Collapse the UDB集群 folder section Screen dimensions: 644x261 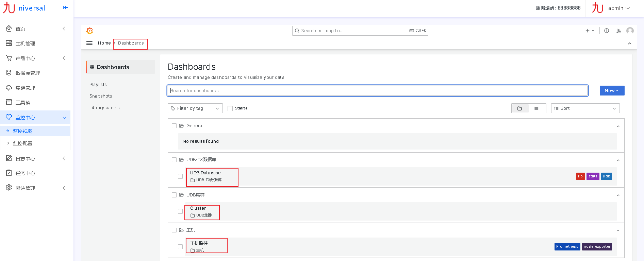(618, 195)
